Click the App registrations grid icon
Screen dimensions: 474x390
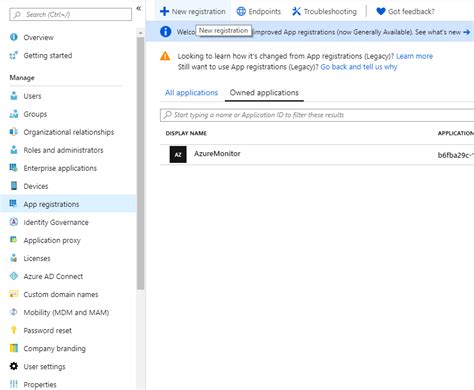[13, 204]
